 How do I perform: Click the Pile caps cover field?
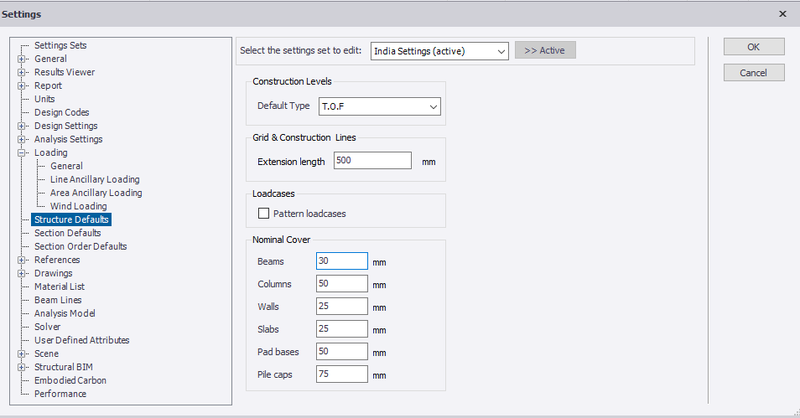coord(341,374)
